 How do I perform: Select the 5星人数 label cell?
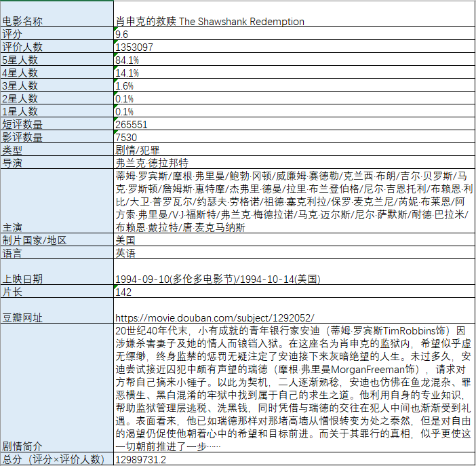point(57,59)
